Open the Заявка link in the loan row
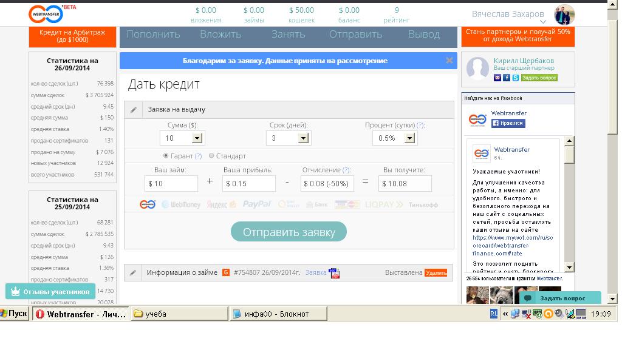 click(x=316, y=272)
